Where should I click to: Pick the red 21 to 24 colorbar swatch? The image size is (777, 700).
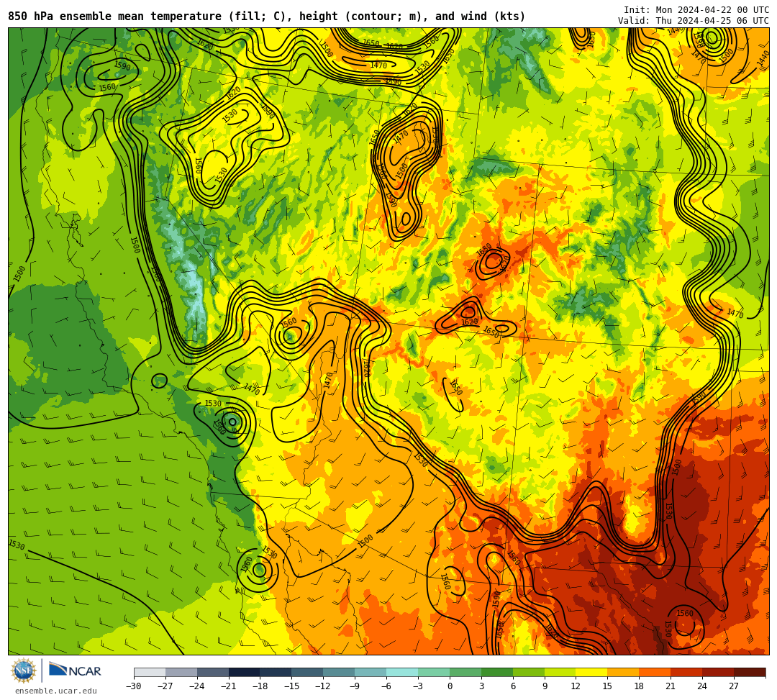[x=687, y=672]
